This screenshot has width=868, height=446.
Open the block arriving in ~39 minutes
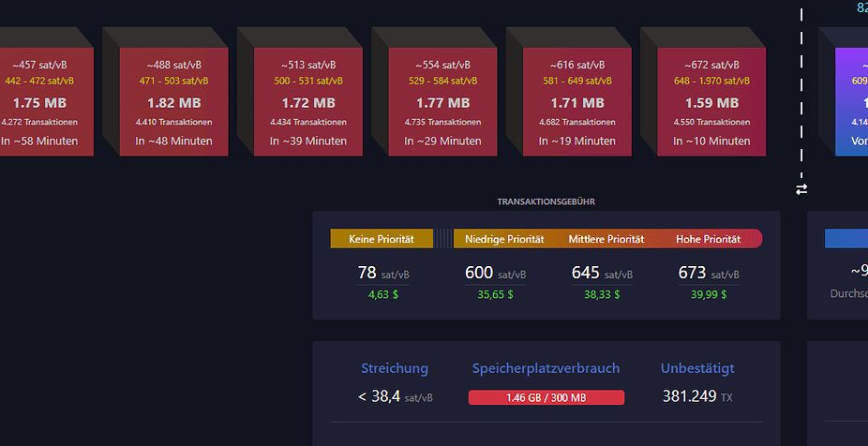(x=308, y=101)
